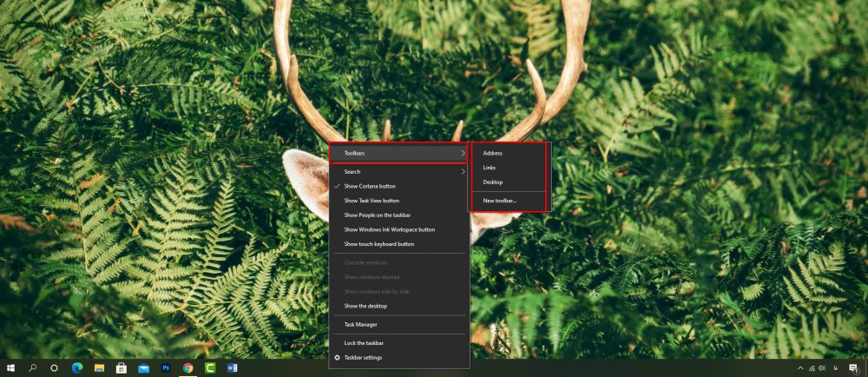Choose New toolbar... in the submenu

click(500, 201)
